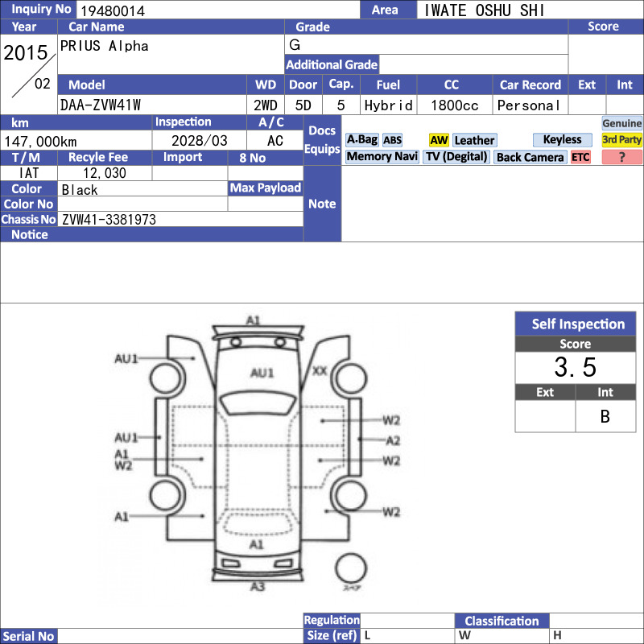The height and width of the screenshot is (644, 644).
Task: Select the yellow AW equipment badge
Action: pyautogui.click(x=439, y=140)
